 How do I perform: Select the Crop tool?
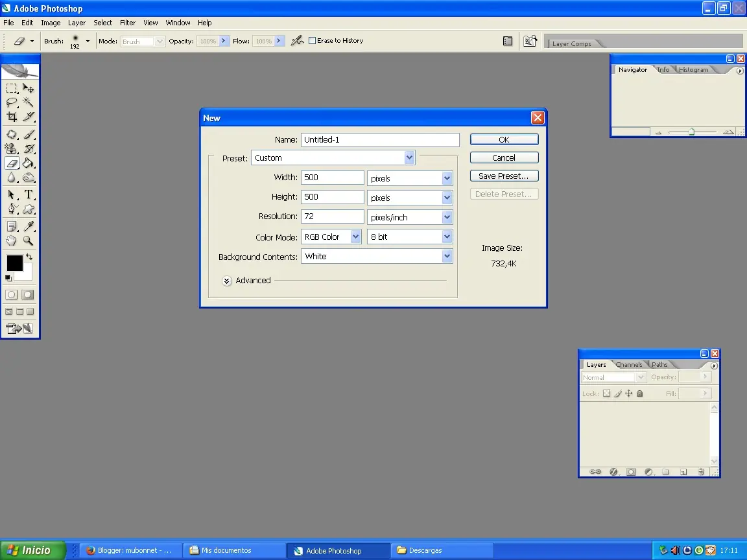pyautogui.click(x=12, y=117)
